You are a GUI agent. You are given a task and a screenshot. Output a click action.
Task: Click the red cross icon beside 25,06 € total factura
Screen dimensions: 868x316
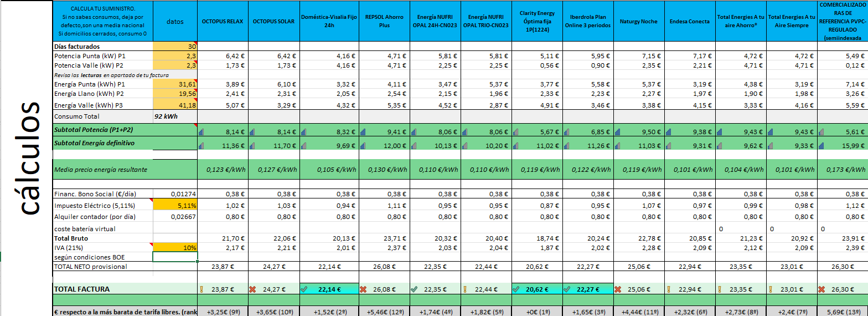tap(618, 289)
